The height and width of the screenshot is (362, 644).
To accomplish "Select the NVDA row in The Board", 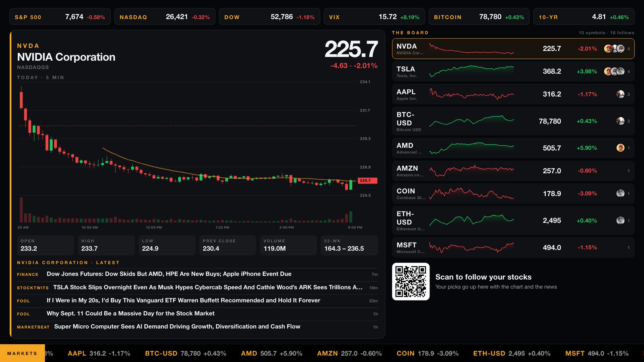I will click(513, 49).
